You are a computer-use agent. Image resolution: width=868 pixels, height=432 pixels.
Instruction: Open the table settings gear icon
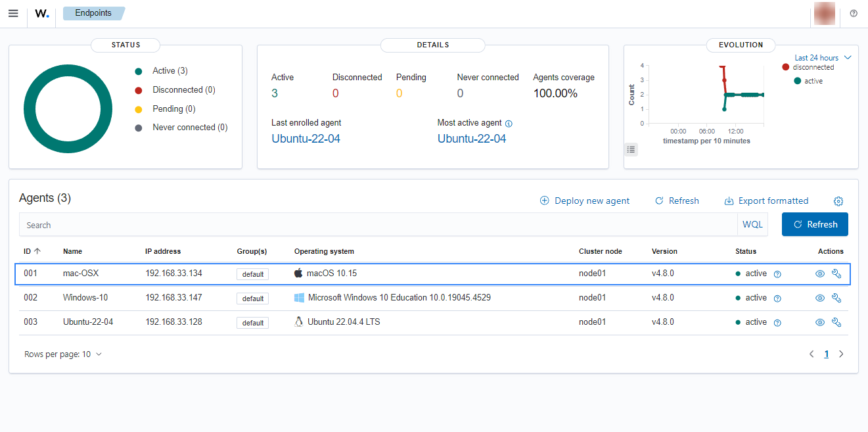838,201
